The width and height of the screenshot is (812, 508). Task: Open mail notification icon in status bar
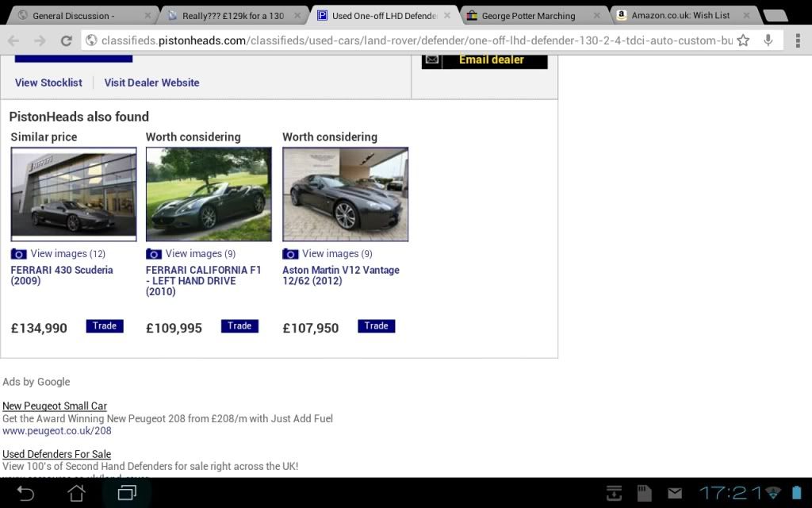(x=674, y=493)
